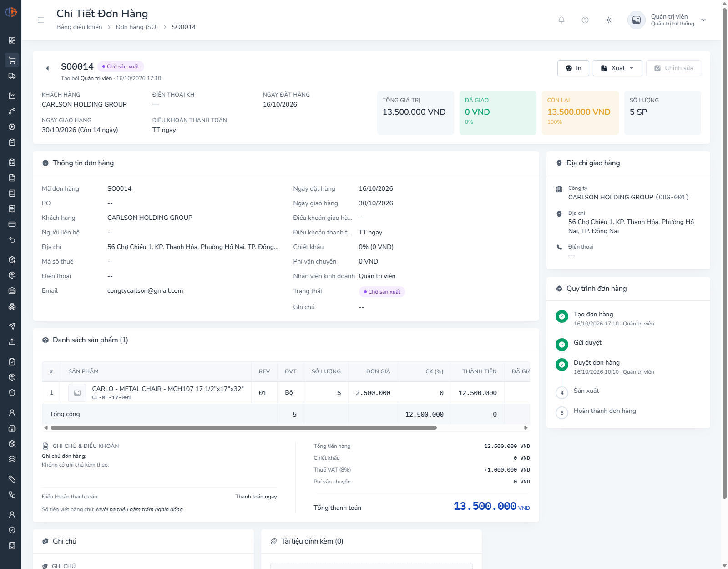Open the three cubes inventory icon in sidebar
Viewport: 728px width, 569px height.
pos(12,306)
